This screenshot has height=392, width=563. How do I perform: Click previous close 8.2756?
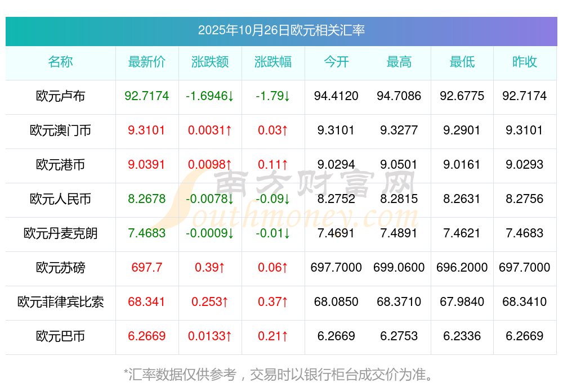pos(525,199)
